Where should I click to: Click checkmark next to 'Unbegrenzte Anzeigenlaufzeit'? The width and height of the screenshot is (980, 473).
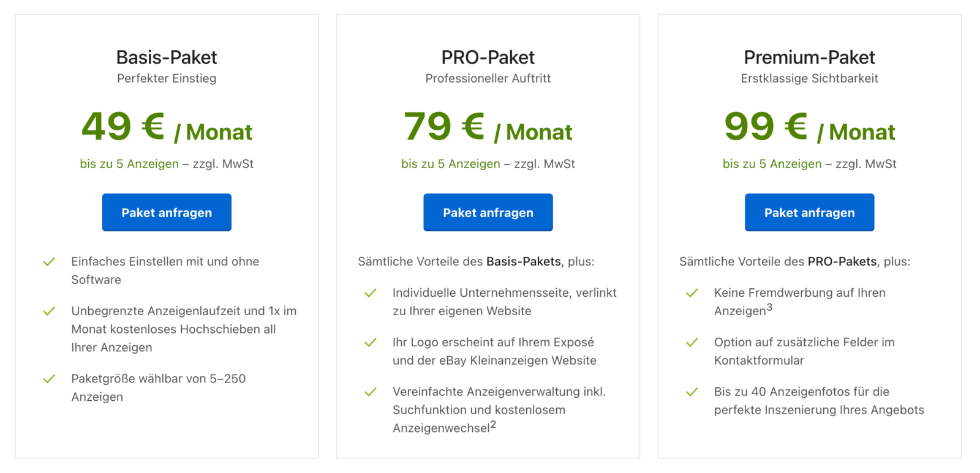pos(49,311)
